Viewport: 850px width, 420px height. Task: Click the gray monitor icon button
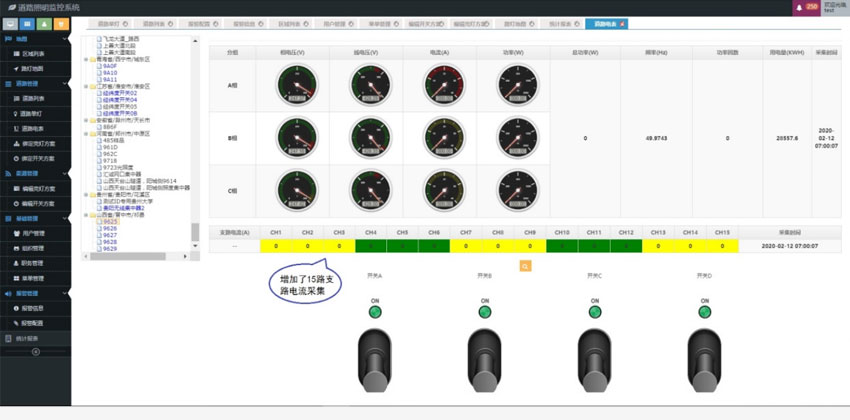pos(10,23)
